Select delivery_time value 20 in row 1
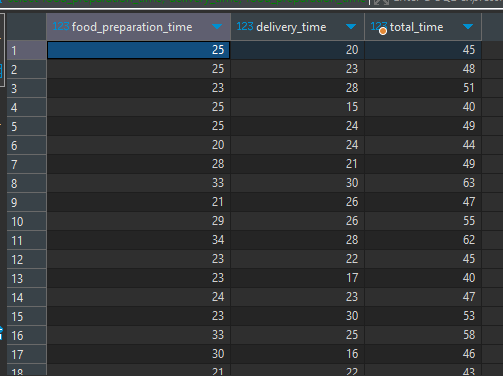Image resolution: width=503 pixels, height=376 pixels. 297,50
